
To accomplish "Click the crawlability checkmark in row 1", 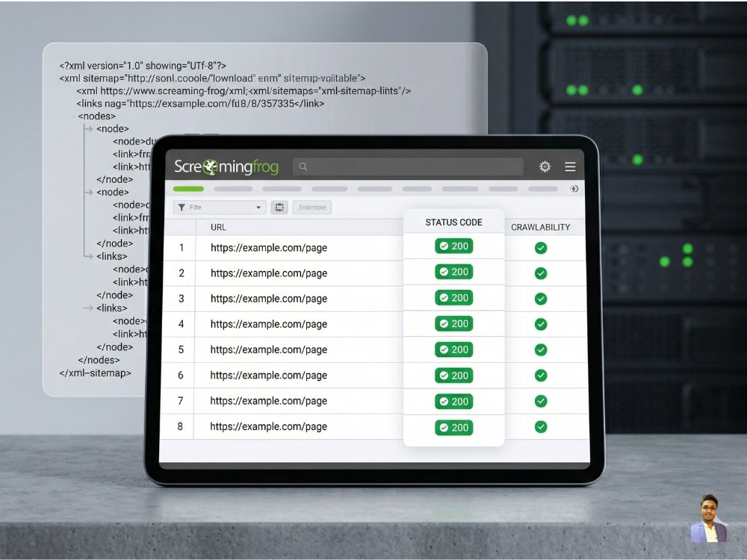I will (541, 248).
